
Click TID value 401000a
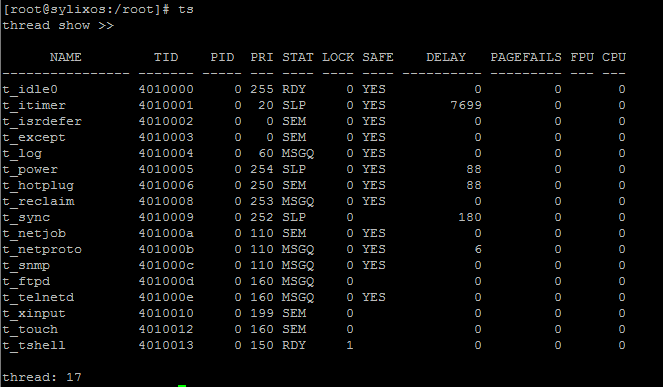coord(166,234)
